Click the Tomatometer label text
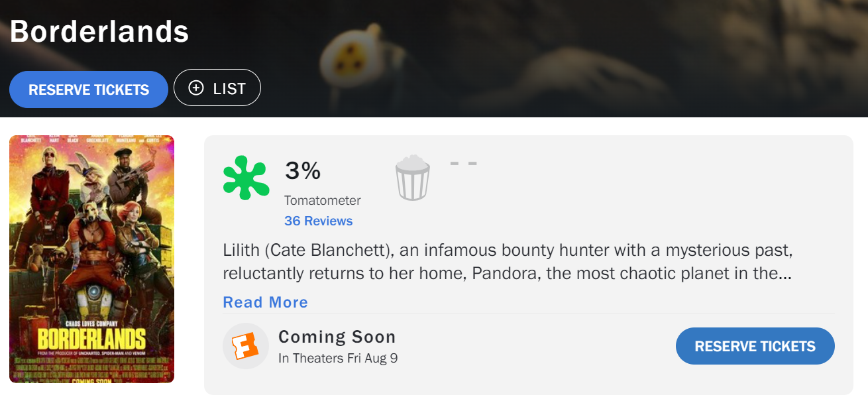The width and height of the screenshot is (868, 405). click(322, 200)
